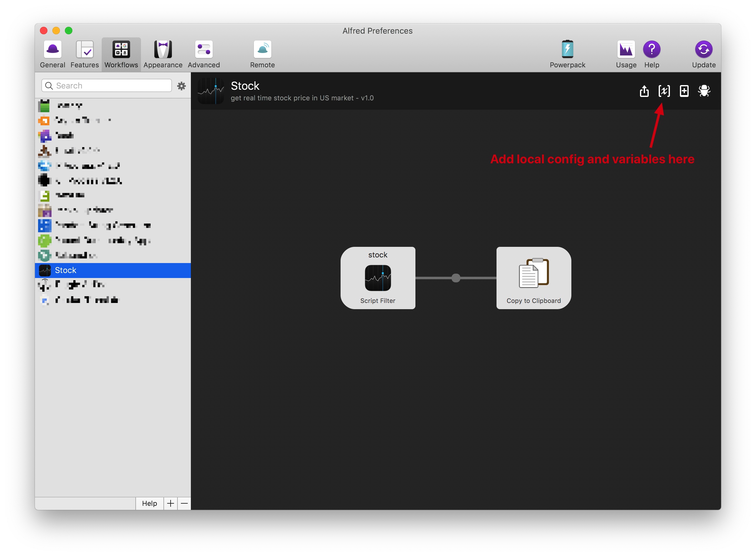Open the workflow variables [x] configuration

pyautogui.click(x=664, y=91)
